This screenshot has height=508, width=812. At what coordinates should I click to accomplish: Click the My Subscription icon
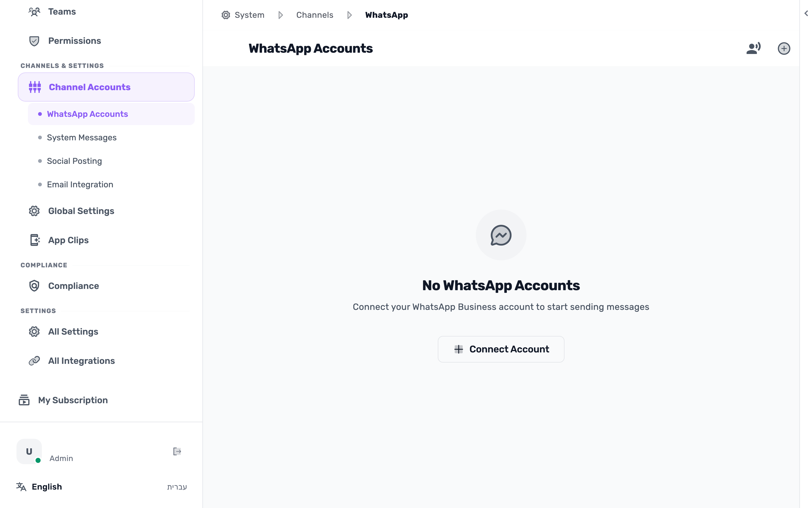[x=24, y=400]
